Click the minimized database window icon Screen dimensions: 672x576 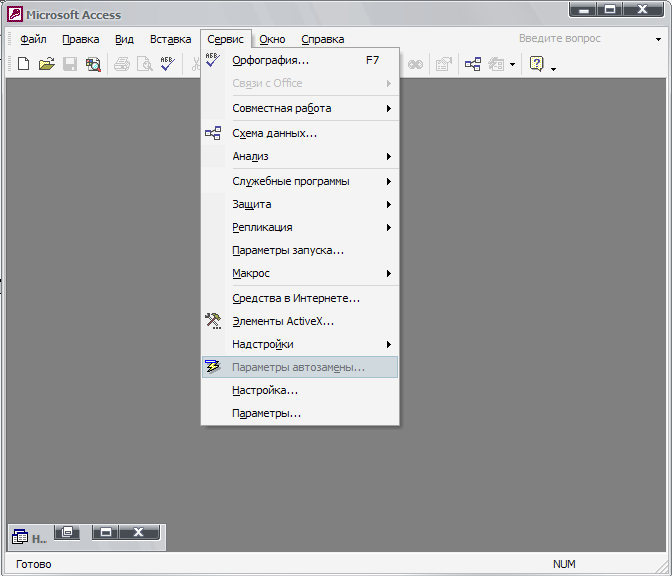(x=20, y=537)
